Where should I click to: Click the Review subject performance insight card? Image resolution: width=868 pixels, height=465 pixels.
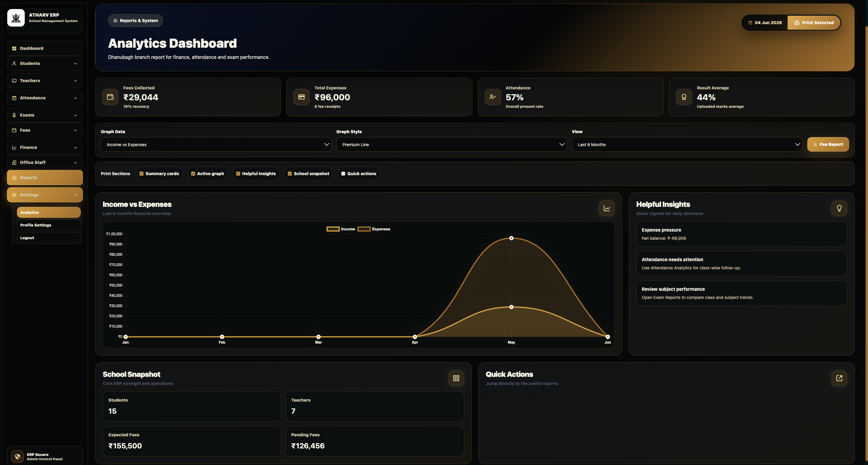(x=741, y=293)
